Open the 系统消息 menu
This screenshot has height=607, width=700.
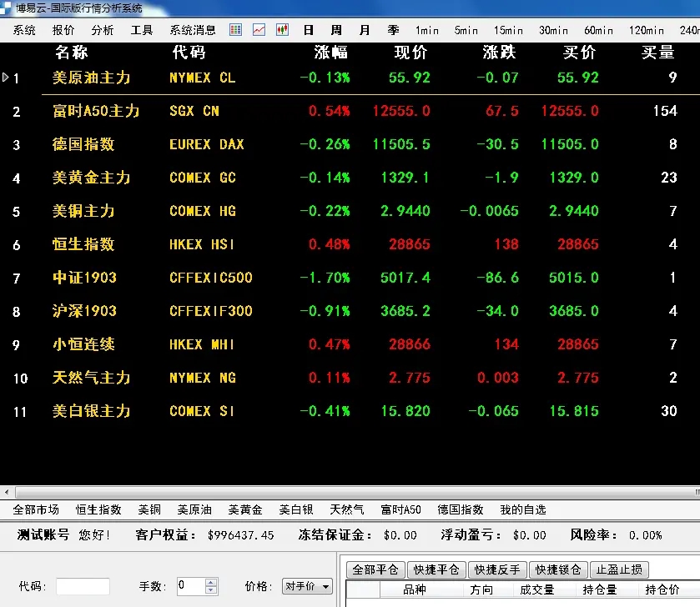pyautogui.click(x=193, y=30)
